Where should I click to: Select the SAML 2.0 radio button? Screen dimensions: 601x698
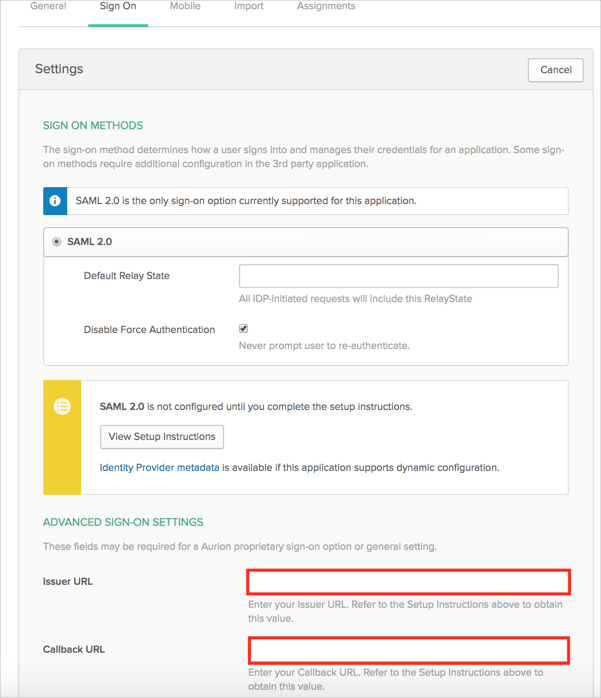[x=57, y=242]
